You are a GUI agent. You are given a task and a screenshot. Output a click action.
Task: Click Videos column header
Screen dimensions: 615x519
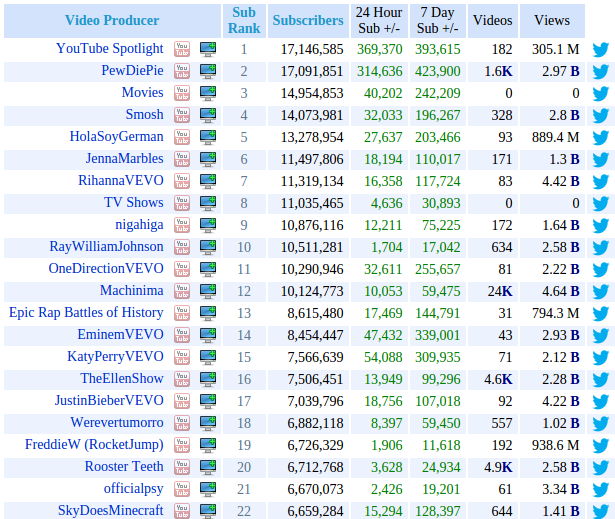pyautogui.click(x=493, y=20)
